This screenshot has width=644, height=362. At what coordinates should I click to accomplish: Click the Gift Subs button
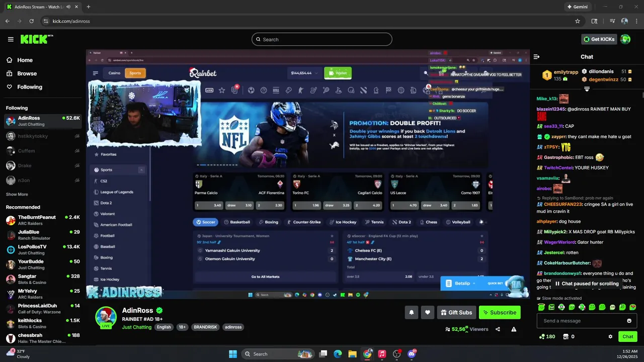click(x=456, y=312)
